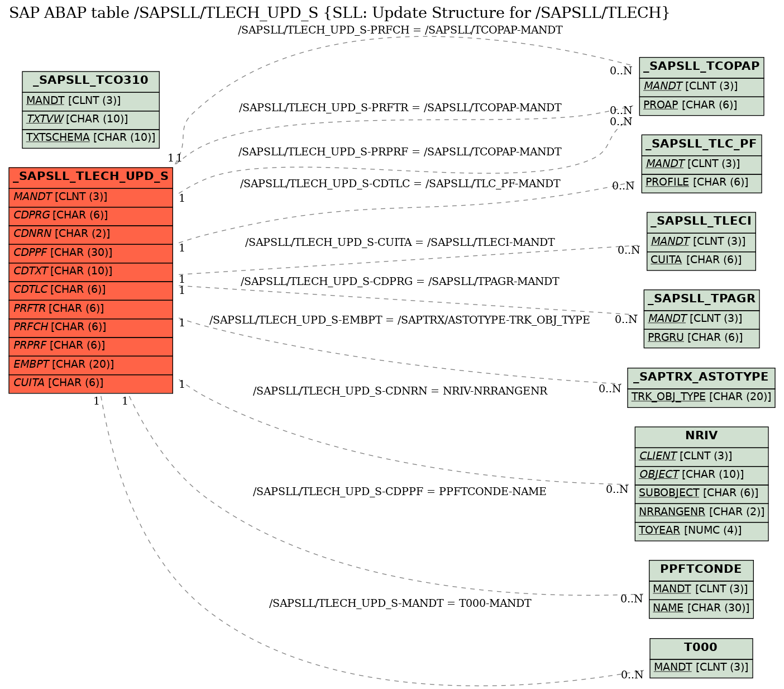The height and width of the screenshot is (689, 784).
Task: Click CUITA = TLECI-MANDT relation label
Action: pos(400,243)
